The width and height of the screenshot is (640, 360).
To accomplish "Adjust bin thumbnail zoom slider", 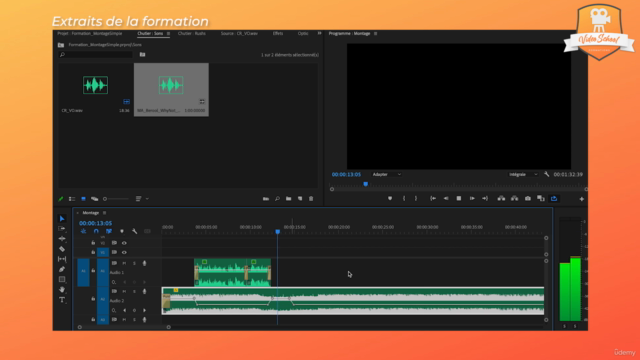I will [116, 199].
